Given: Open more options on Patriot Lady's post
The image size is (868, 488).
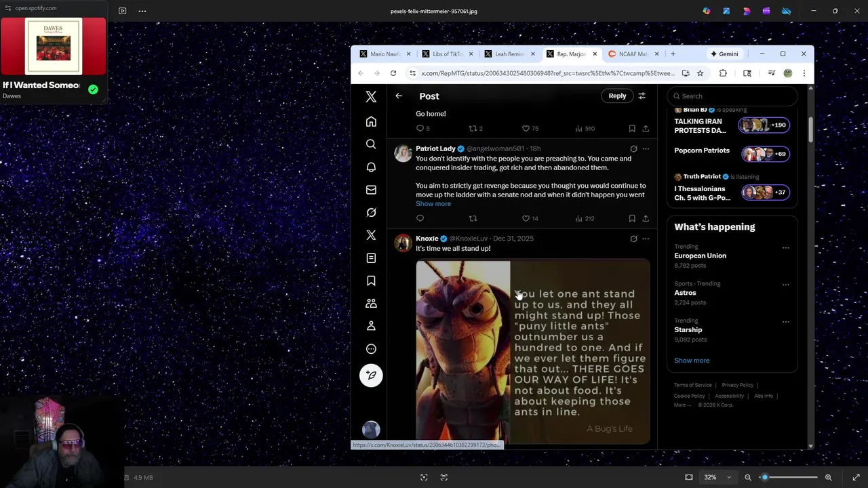Looking at the screenshot, I should tap(646, 148).
